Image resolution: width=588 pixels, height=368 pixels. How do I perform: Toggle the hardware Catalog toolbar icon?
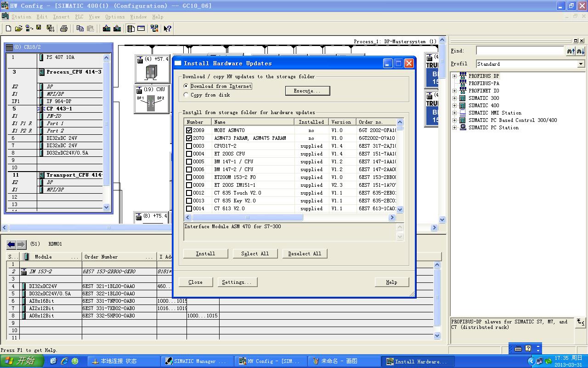point(131,29)
